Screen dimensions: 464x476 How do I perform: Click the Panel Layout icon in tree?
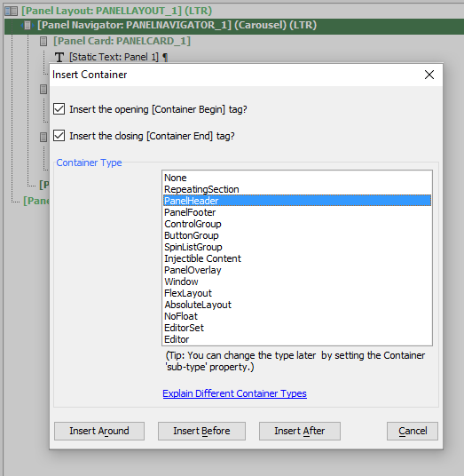[x=12, y=11]
